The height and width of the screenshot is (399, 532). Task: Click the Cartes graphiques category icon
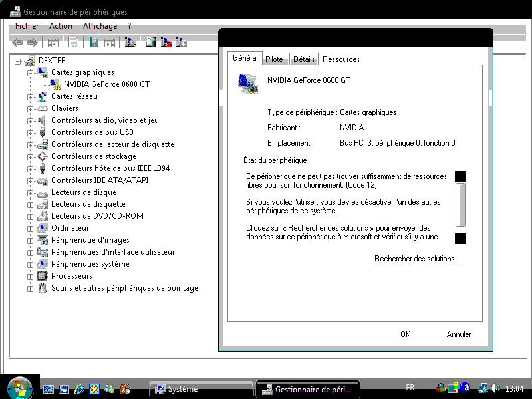coord(43,72)
